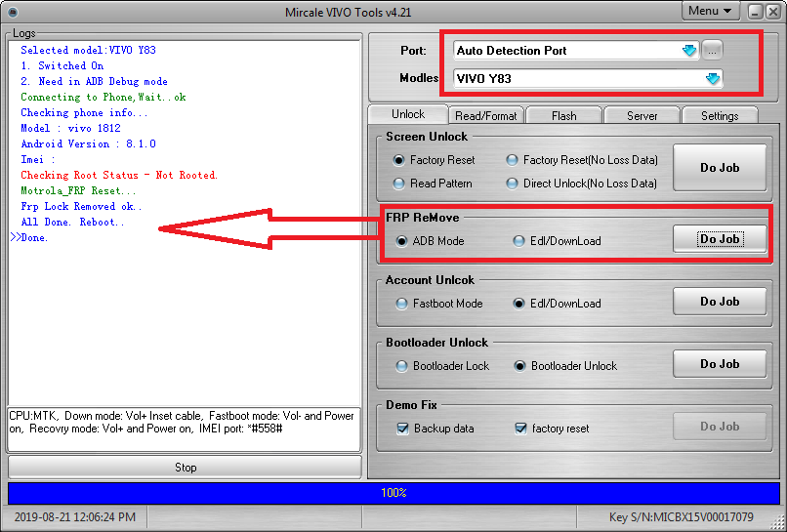The width and height of the screenshot is (787, 532).
Task: Select Factory Reset(No Loss Data) option
Action: pyautogui.click(x=512, y=160)
